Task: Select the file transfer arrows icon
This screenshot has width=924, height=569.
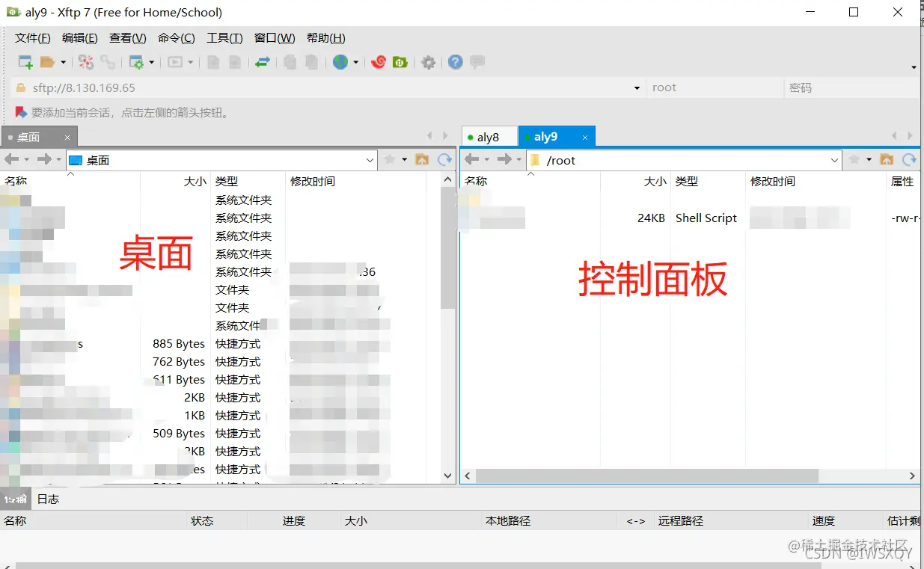Action: click(x=261, y=63)
